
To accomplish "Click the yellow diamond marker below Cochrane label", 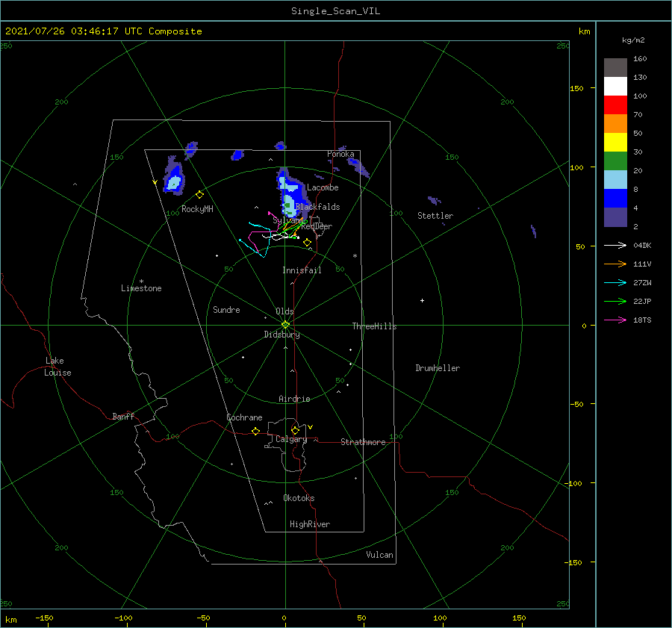I will click(255, 431).
